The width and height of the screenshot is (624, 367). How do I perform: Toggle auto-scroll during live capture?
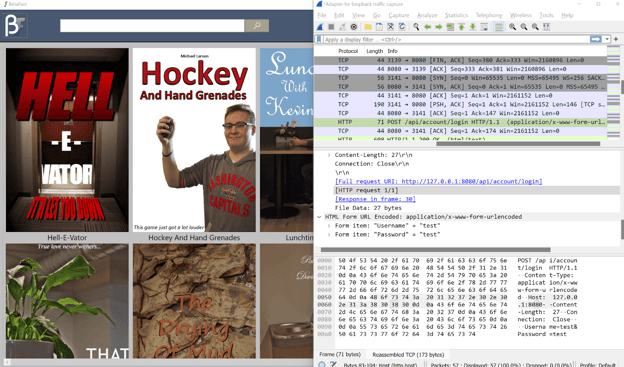coord(484,27)
